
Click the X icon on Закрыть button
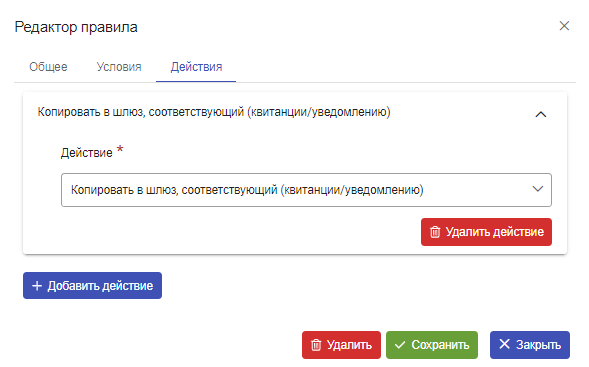pos(504,344)
